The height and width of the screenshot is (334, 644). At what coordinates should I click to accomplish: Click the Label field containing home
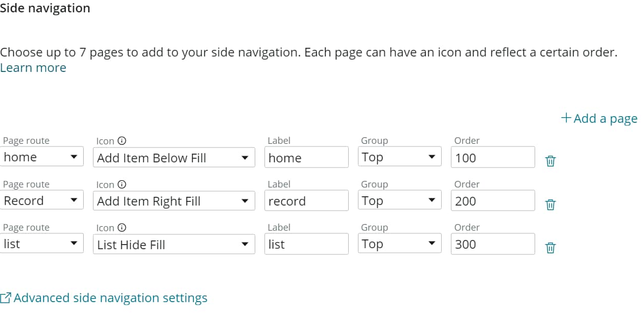point(306,157)
